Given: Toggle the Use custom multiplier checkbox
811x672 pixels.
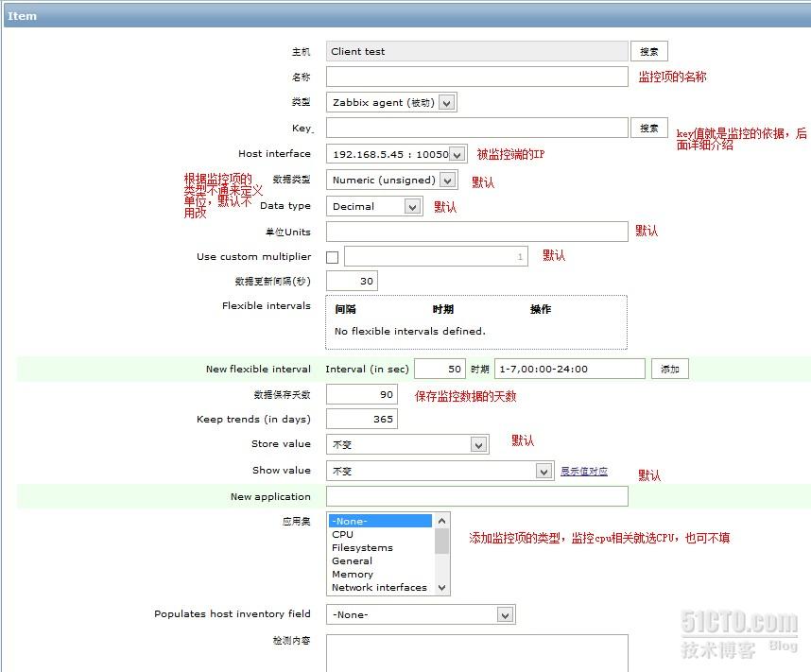Looking at the screenshot, I should [x=333, y=257].
